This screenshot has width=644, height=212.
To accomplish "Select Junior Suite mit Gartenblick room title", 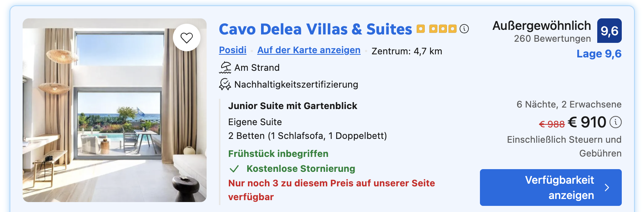I will coord(293,106).
